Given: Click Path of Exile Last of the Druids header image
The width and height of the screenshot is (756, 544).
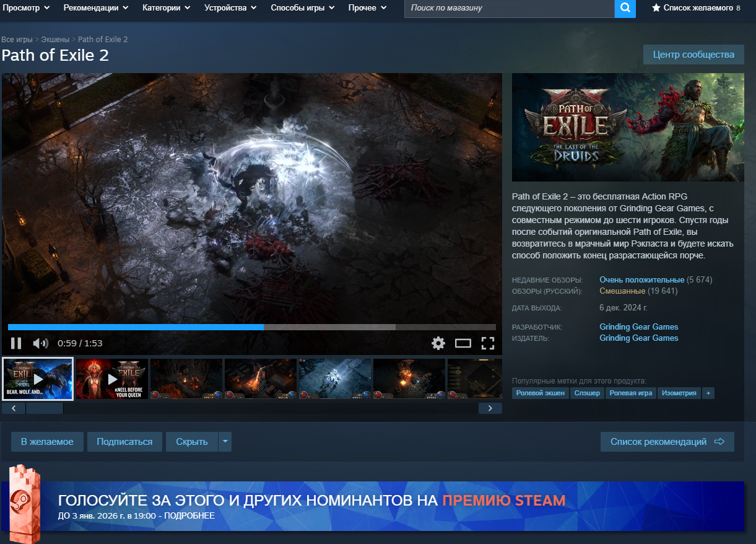Looking at the screenshot, I should 628,128.
